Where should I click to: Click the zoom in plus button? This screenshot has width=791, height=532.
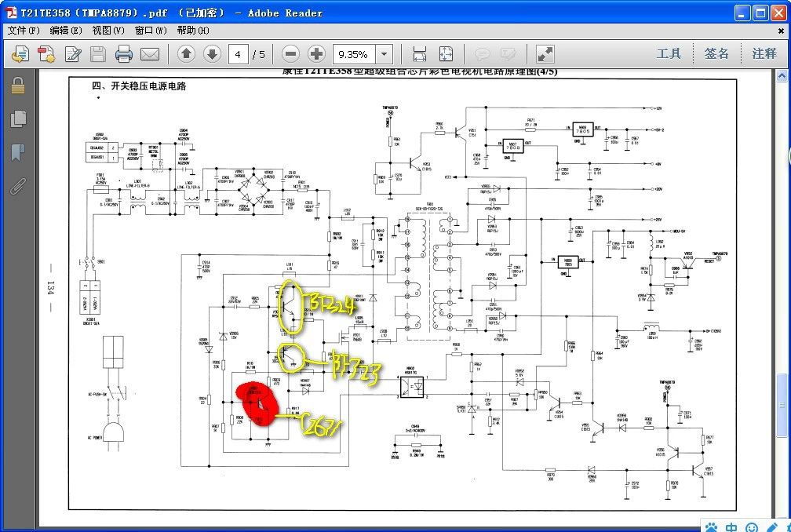[x=316, y=53]
